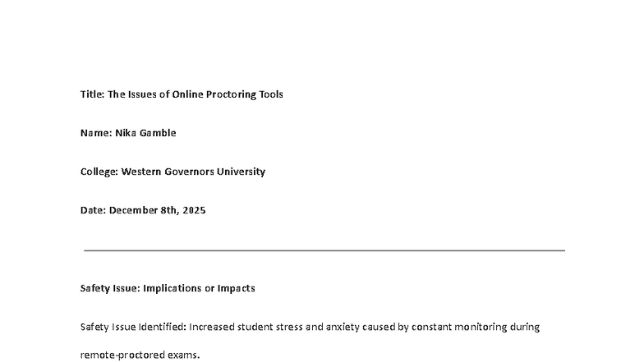644x362 pixels.
Task: Click the "Title:" label text
Action: tap(92, 94)
